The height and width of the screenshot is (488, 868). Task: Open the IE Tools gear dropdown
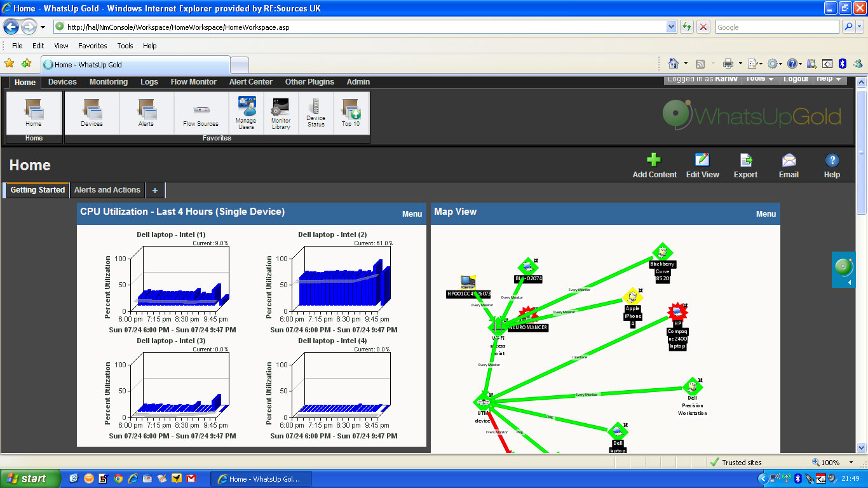coord(776,64)
